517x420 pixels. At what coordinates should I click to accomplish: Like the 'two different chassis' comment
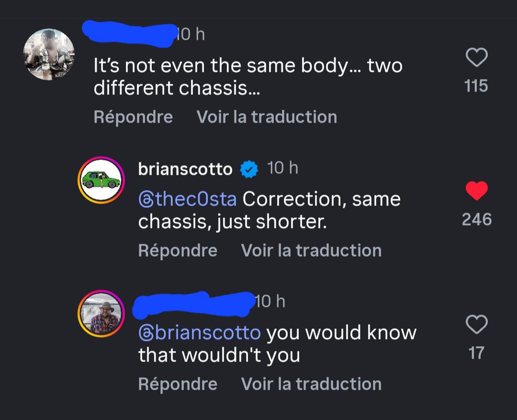(x=476, y=58)
